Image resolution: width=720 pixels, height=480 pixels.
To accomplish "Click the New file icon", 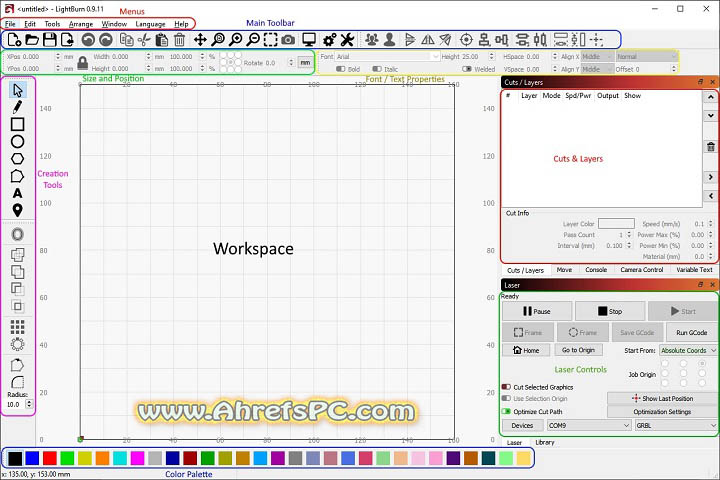I will click(x=14, y=40).
